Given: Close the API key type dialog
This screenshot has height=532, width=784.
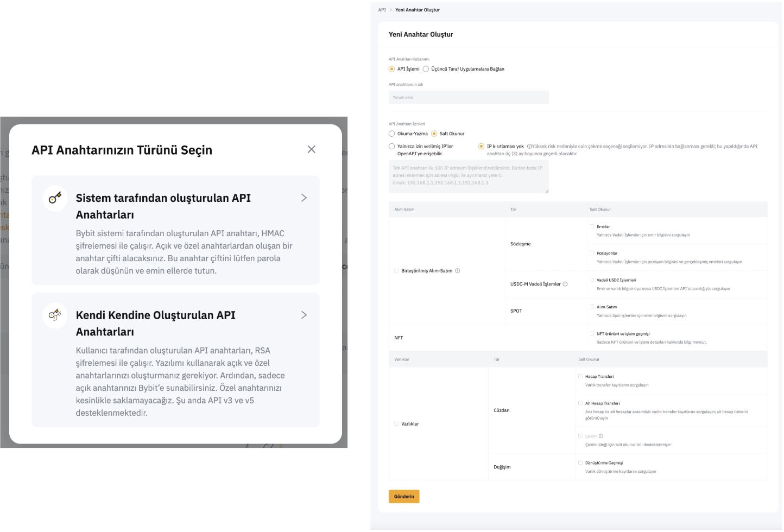Looking at the screenshot, I should point(311,149).
